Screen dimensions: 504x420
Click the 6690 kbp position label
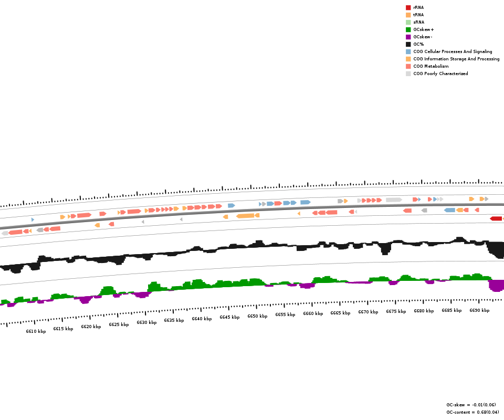point(479,310)
